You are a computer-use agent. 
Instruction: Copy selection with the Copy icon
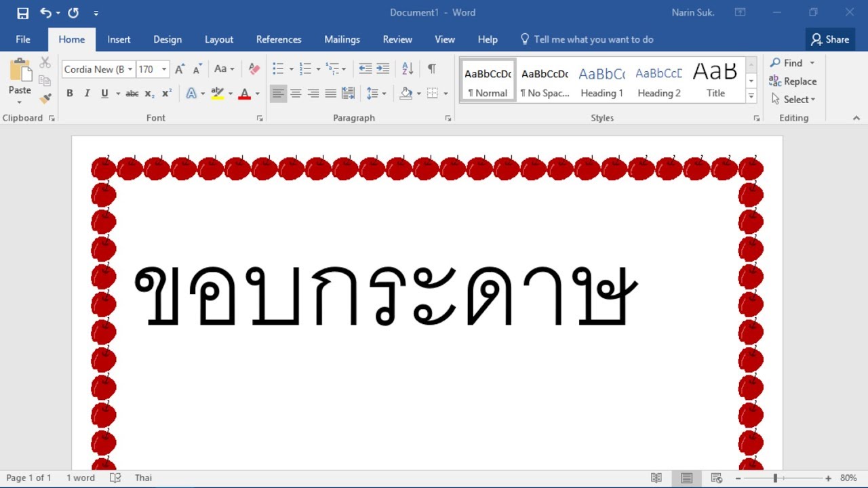pyautogui.click(x=45, y=81)
